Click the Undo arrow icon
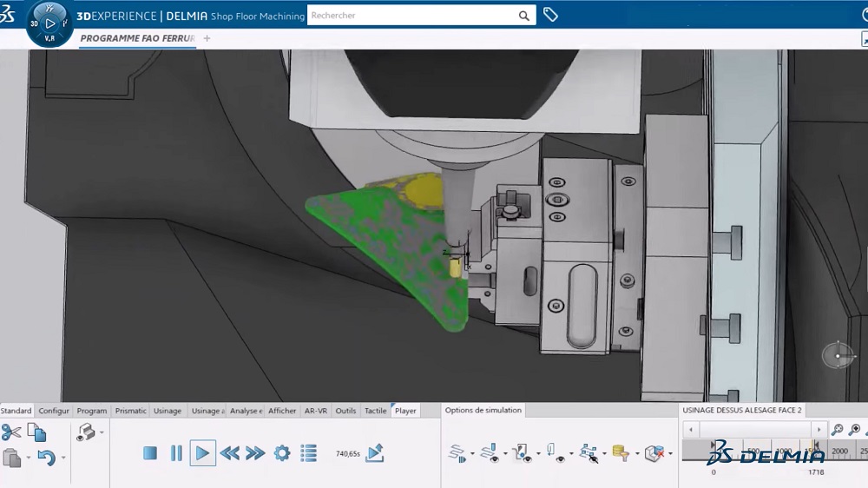The image size is (868, 488). (47, 458)
